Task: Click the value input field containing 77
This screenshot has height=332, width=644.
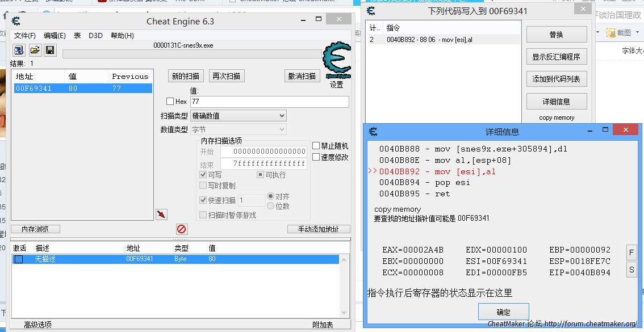Action: click(269, 102)
